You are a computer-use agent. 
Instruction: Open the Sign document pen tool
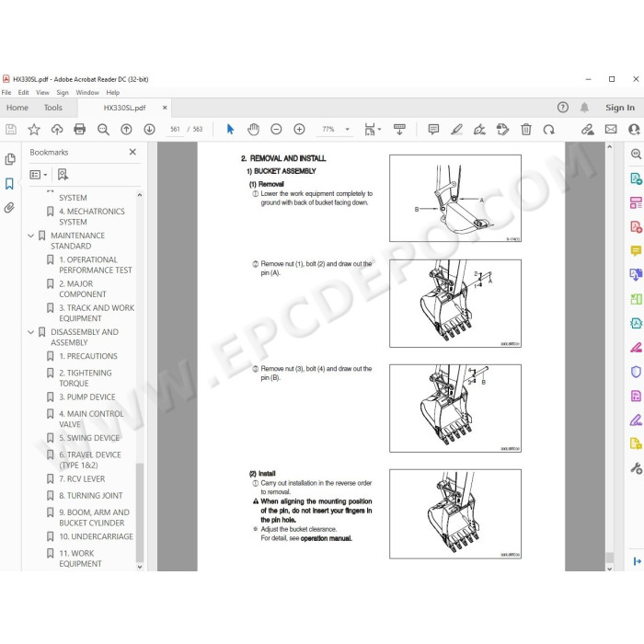pos(479,130)
